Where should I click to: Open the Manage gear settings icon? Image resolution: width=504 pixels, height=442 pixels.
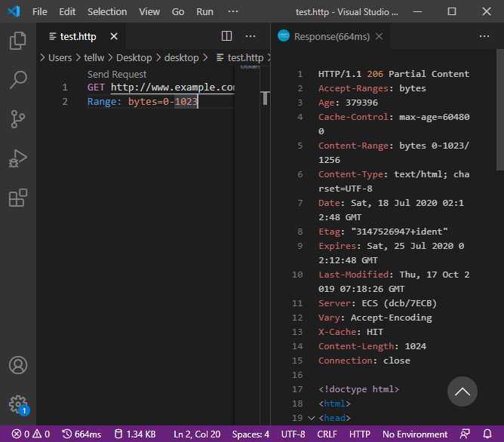(17, 404)
